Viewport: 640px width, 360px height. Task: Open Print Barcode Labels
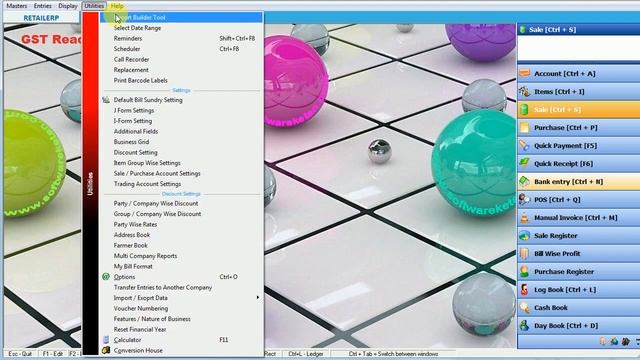(140, 80)
